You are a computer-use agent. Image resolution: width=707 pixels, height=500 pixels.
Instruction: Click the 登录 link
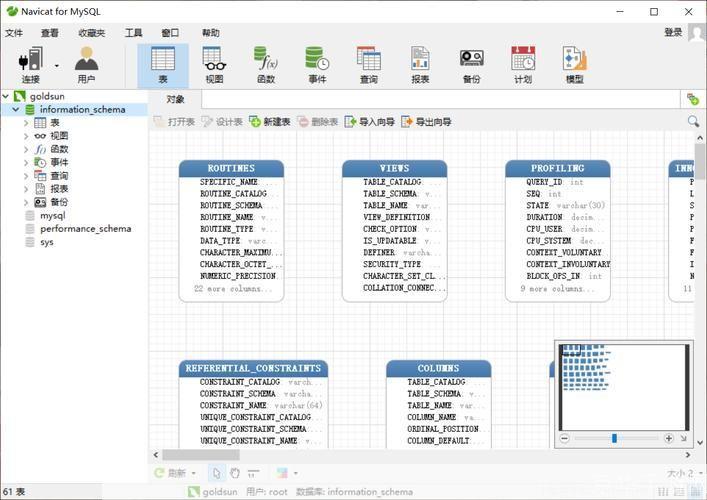pos(673,32)
